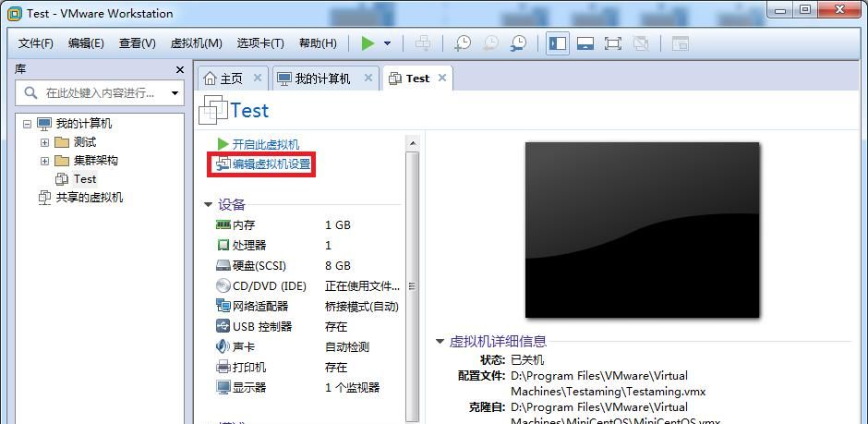
Task: Click the CD/DVD (IDE) device icon
Action: pyautogui.click(x=223, y=285)
